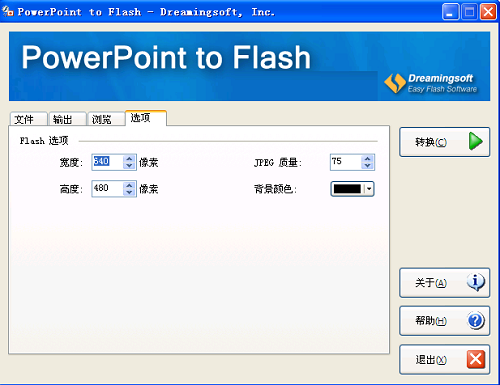The height and width of the screenshot is (385, 500).
Task: Click the black 背景颜色 color swatch
Action: point(347,189)
